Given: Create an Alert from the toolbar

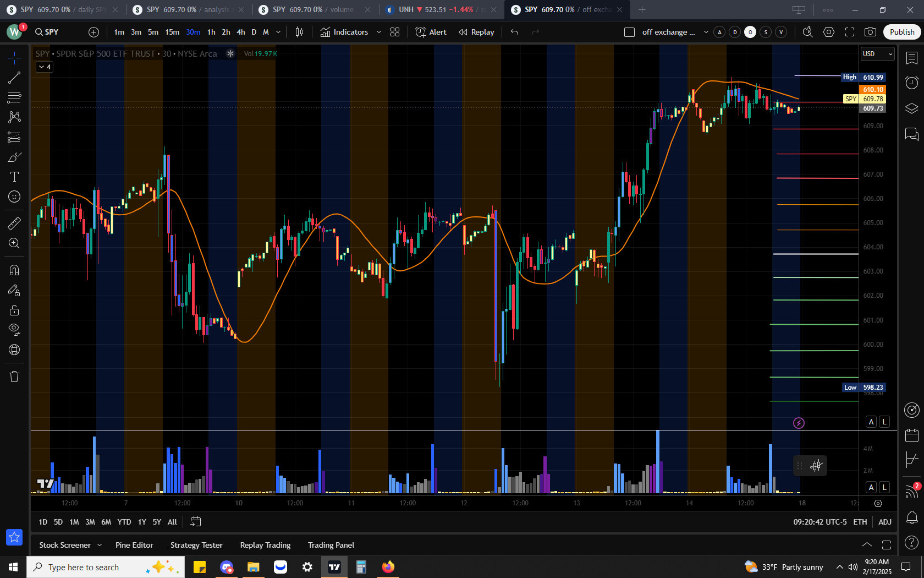Looking at the screenshot, I should tap(431, 32).
